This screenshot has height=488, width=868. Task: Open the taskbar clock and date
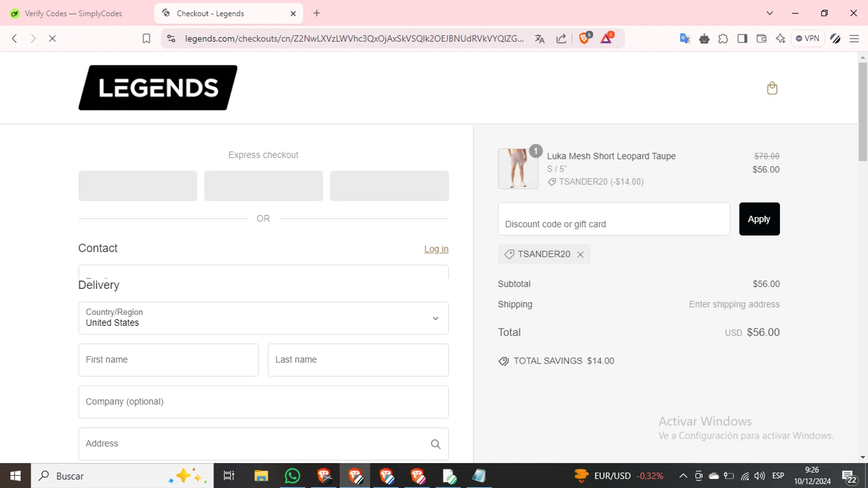click(812, 476)
